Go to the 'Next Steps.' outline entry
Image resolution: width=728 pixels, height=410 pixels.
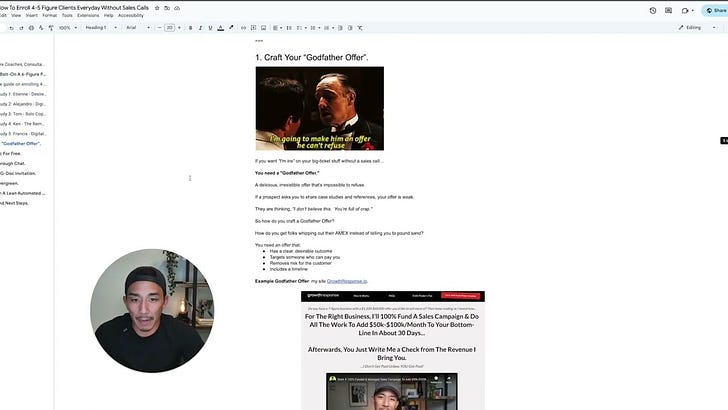point(14,203)
